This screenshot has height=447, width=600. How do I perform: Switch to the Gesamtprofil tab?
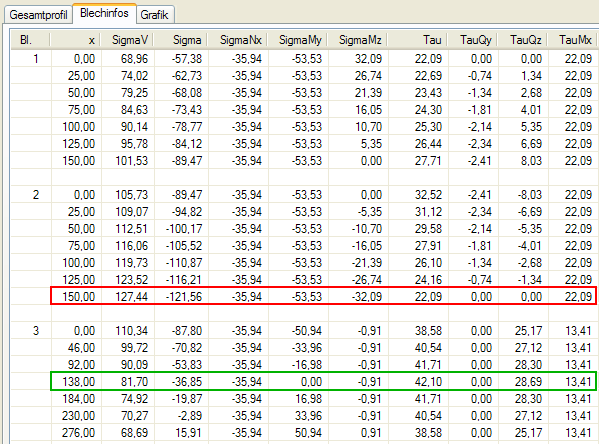click(x=36, y=15)
